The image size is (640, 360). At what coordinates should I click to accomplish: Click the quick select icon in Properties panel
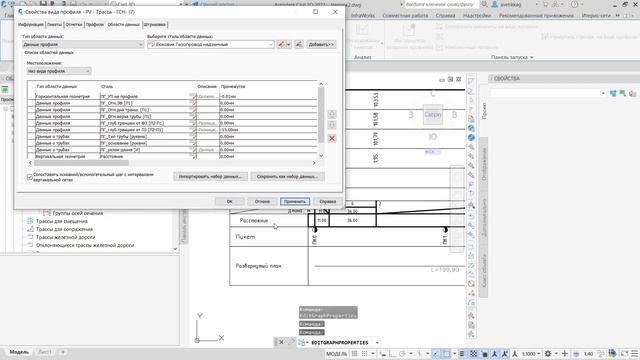click(632, 93)
